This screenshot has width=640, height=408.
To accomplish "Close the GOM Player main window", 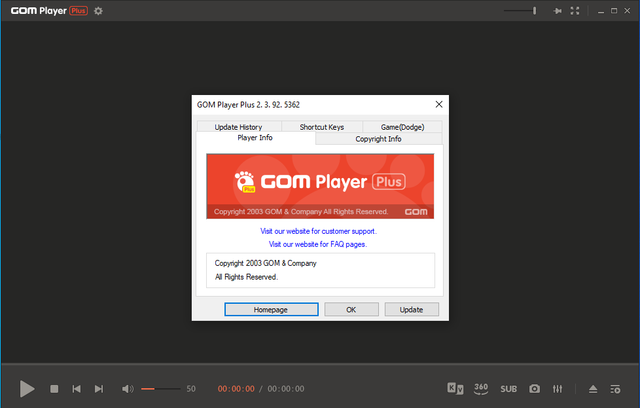I will tap(627, 11).
